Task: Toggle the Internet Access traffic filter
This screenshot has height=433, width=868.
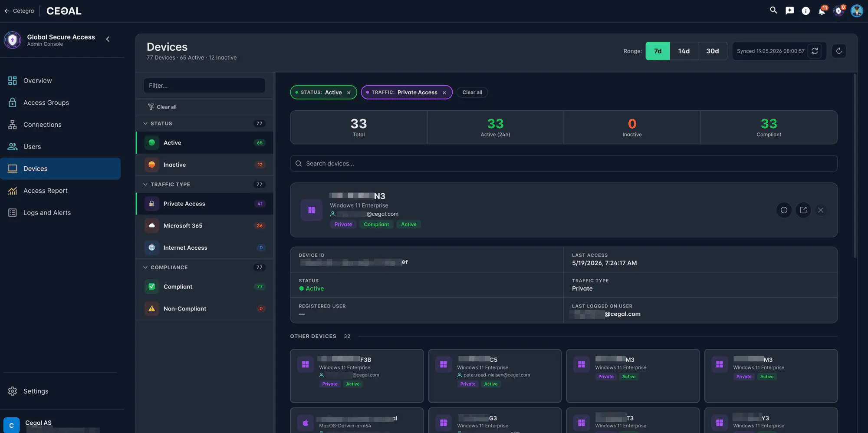Action: click(x=204, y=248)
